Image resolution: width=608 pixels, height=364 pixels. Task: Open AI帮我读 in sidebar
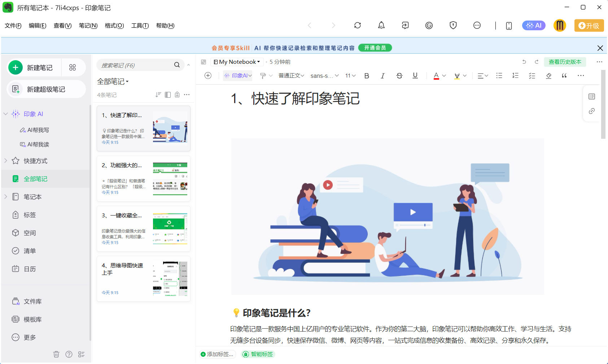[x=35, y=145]
